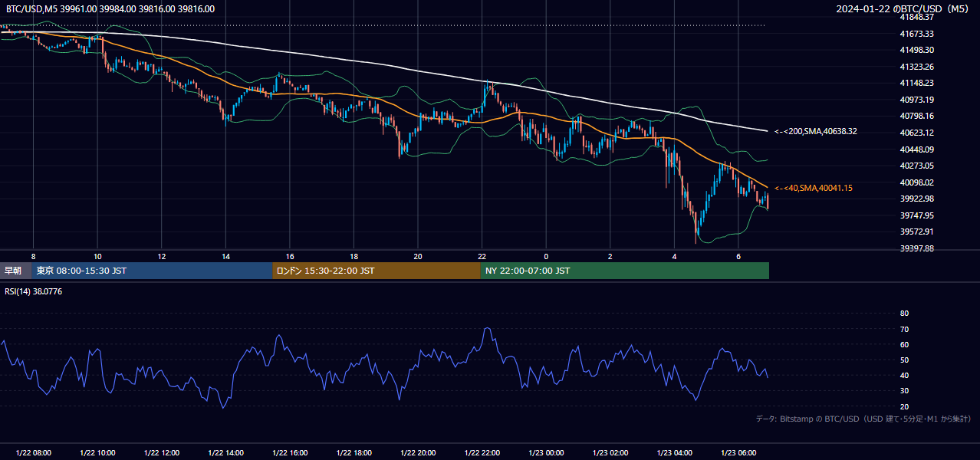The width and height of the screenshot is (980, 460).
Task: Click hour label 22 above the session bar
Action: click(482, 256)
